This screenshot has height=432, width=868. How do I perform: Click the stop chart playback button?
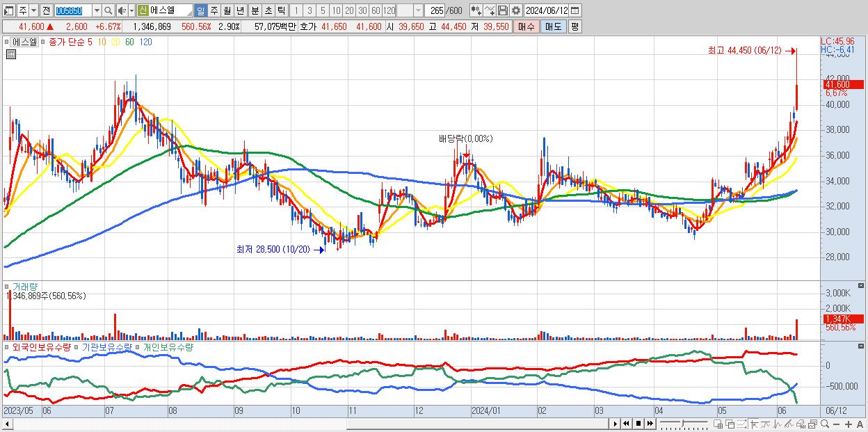point(638,424)
